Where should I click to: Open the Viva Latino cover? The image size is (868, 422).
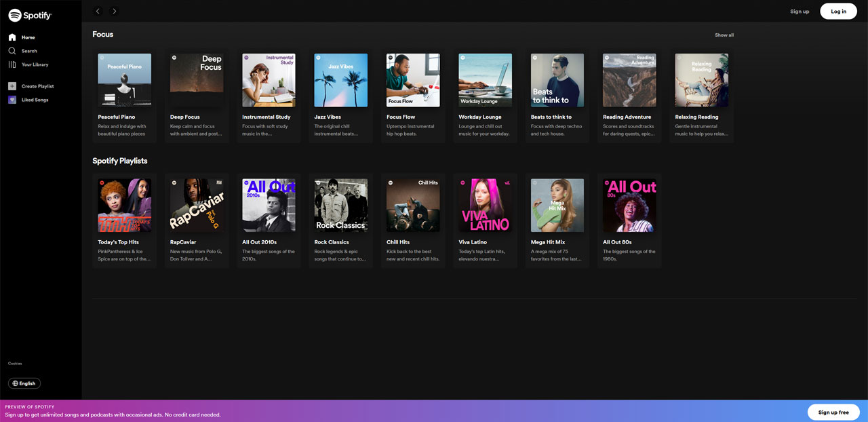486,205
